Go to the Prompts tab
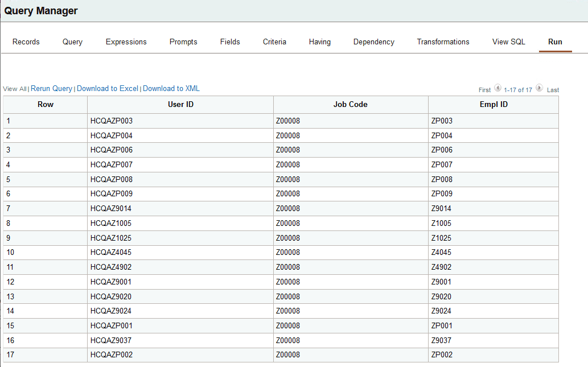Viewport: 588px width, 367px height. pyautogui.click(x=183, y=42)
